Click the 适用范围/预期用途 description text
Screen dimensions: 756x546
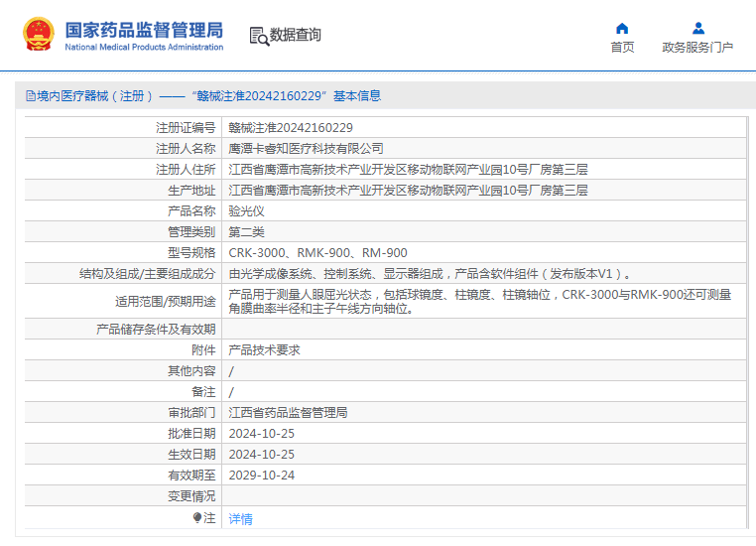click(480, 301)
